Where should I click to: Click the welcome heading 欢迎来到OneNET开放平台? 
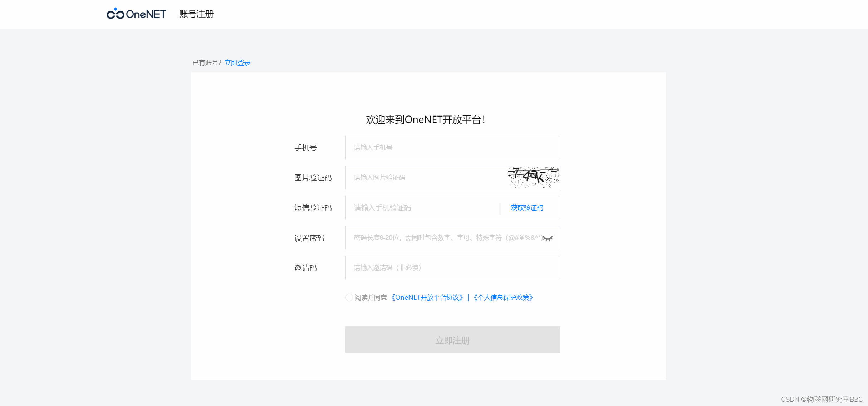tap(425, 120)
